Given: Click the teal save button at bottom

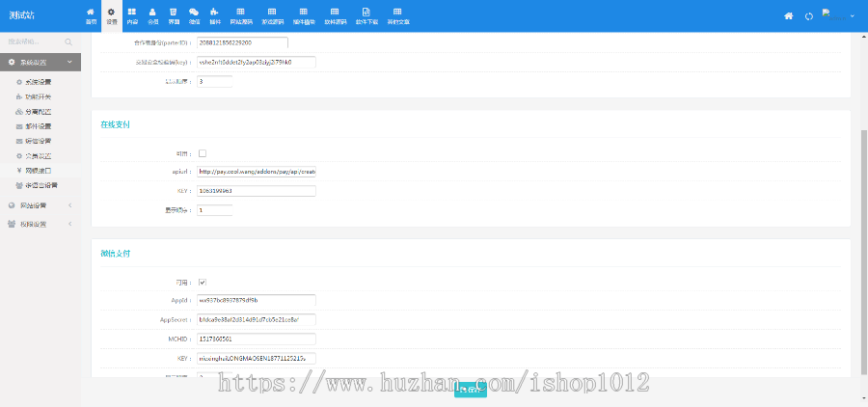Looking at the screenshot, I should click(470, 389).
